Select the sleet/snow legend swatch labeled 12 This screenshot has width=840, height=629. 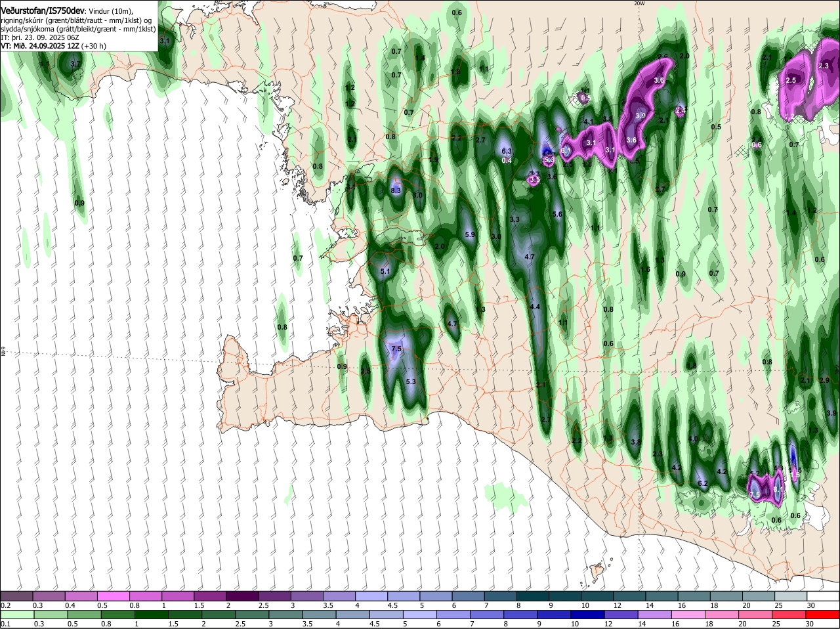(629, 596)
